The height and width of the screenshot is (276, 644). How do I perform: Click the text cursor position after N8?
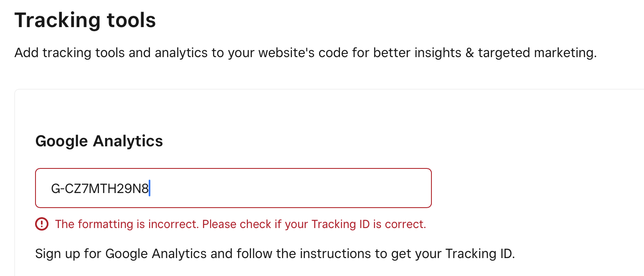click(x=150, y=188)
